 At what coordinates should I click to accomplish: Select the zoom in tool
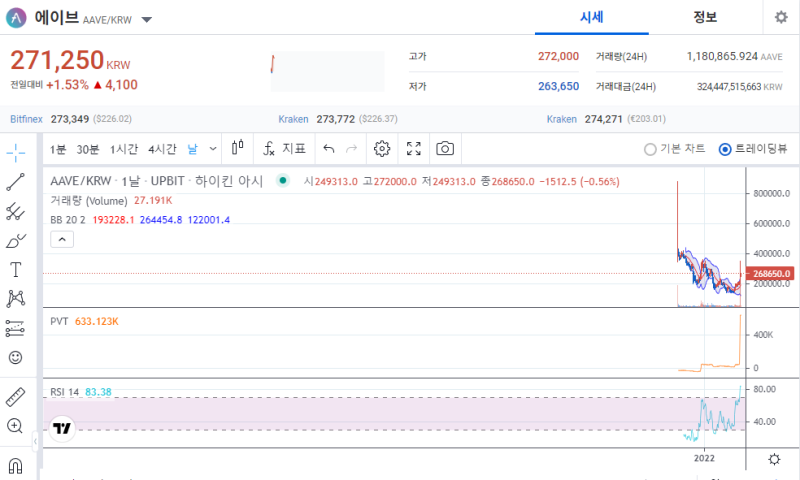(x=15, y=426)
